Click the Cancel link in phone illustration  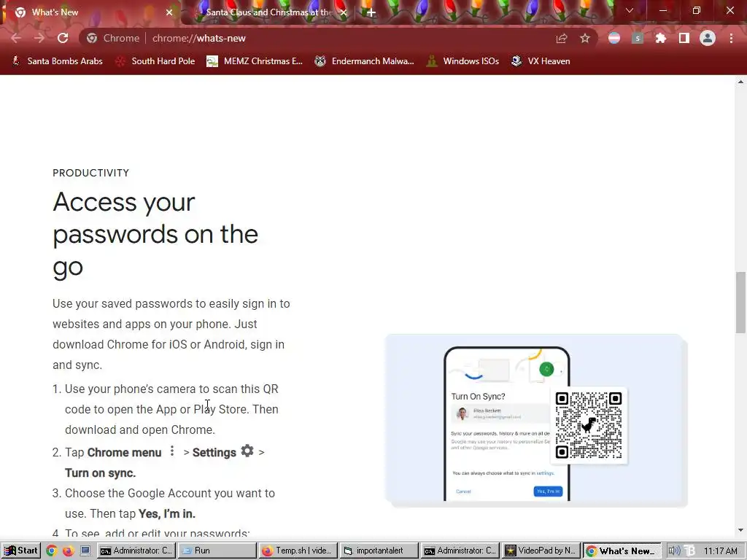pyautogui.click(x=463, y=491)
